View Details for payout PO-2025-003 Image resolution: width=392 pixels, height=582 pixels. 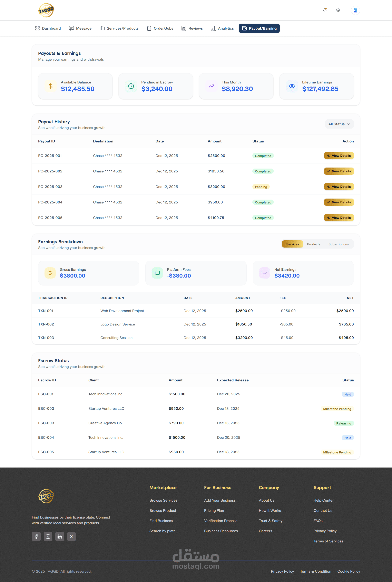(x=339, y=187)
